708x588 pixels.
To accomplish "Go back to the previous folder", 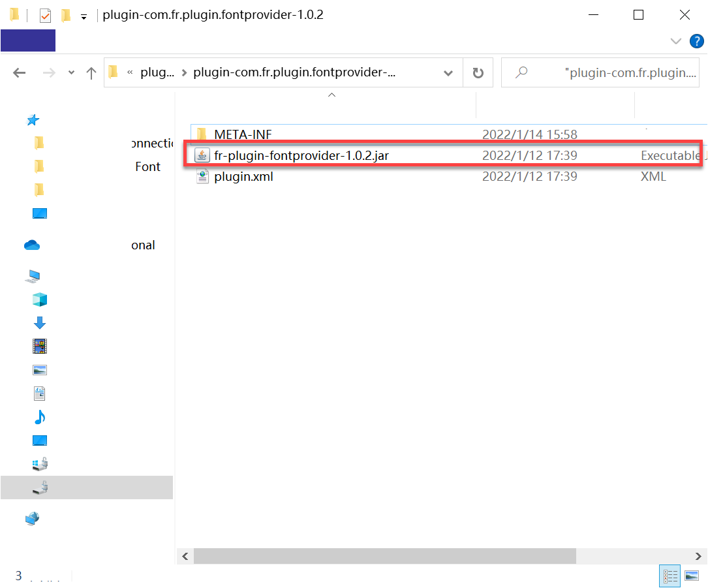I will point(19,72).
